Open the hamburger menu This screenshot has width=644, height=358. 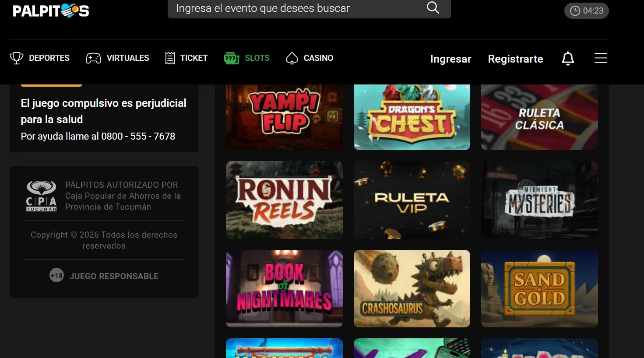601,58
